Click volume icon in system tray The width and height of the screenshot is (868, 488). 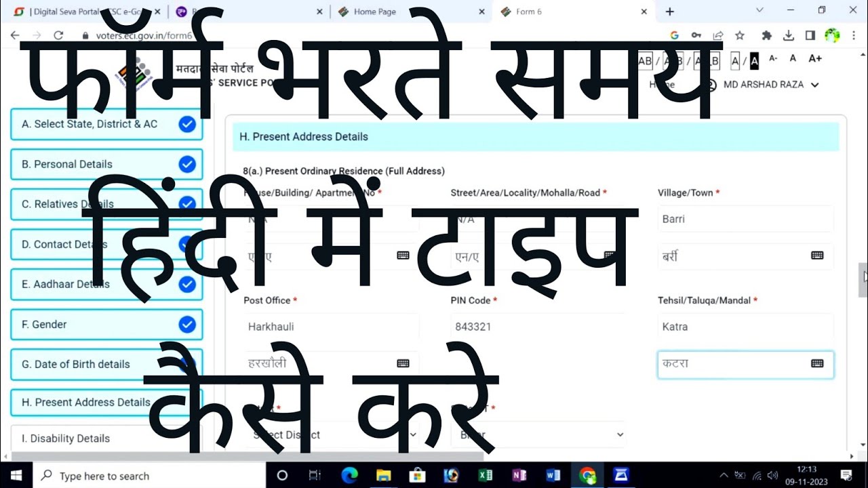[774, 475]
